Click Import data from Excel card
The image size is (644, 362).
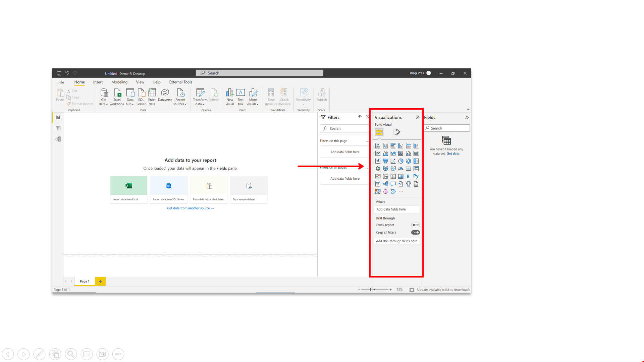click(x=128, y=190)
